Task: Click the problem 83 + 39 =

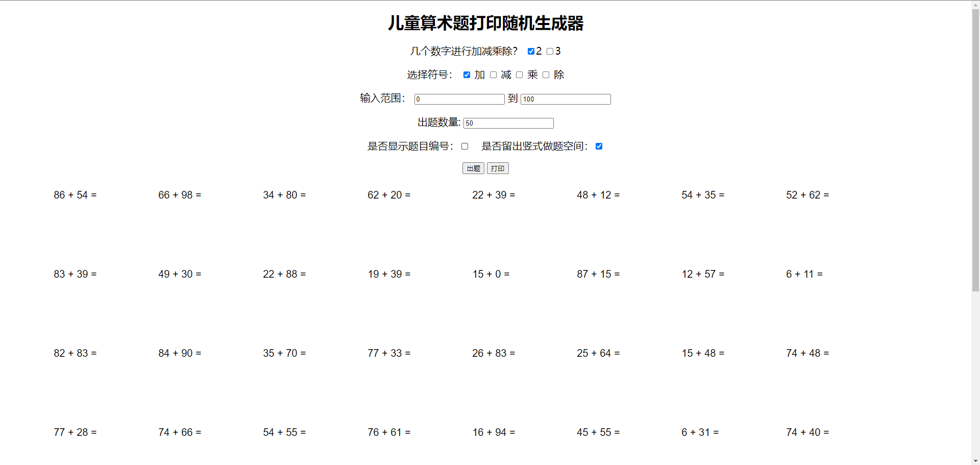Action: (x=75, y=274)
